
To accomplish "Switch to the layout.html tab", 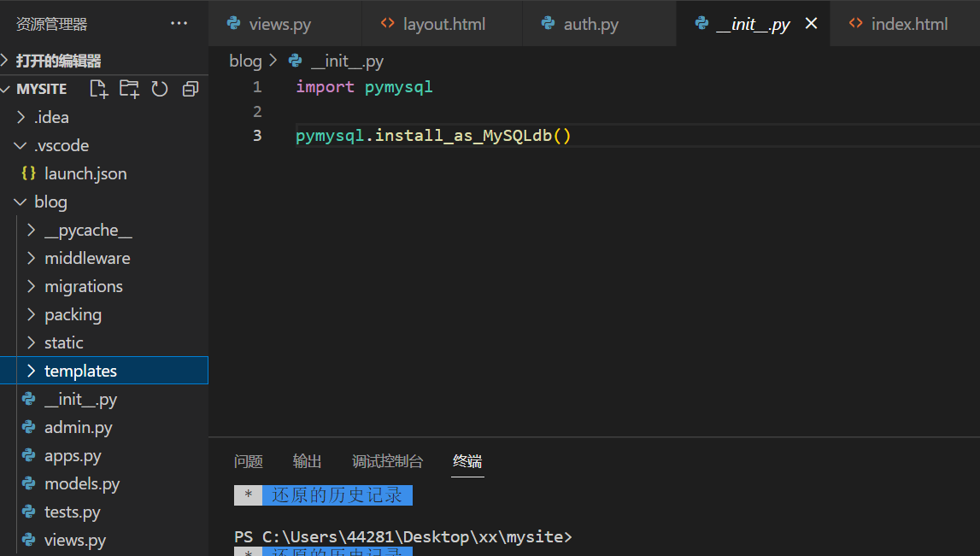I will coord(443,24).
